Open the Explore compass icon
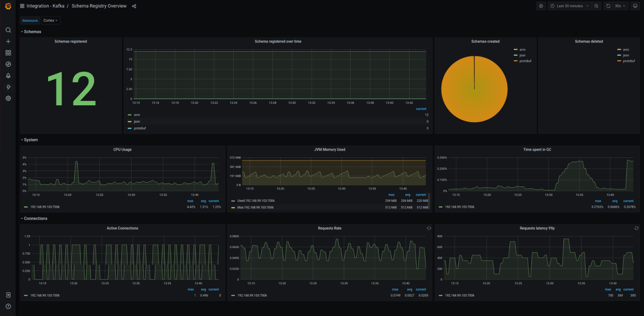This screenshot has height=316, width=644. [8, 64]
